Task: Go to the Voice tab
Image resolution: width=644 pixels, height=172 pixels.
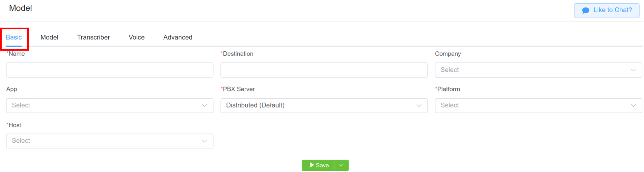Action: click(x=137, y=37)
